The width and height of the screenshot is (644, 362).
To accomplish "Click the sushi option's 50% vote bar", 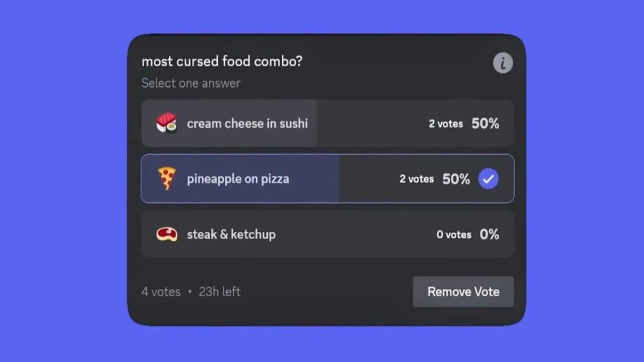I will (x=229, y=123).
